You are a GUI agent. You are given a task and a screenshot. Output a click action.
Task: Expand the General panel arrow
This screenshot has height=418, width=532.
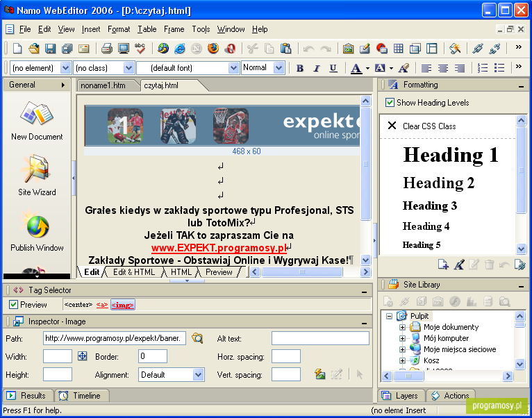(x=63, y=85)
